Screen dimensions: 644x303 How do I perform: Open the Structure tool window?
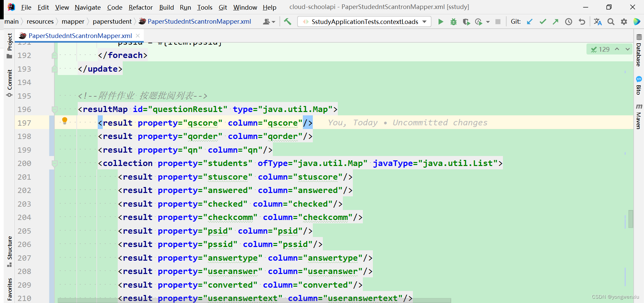(9, 252)
